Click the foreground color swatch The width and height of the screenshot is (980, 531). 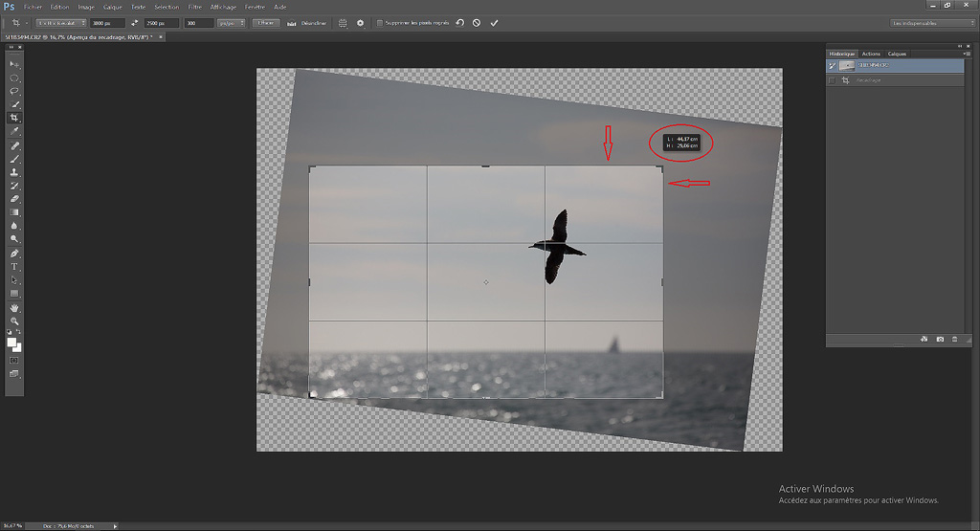coord(12,342)
